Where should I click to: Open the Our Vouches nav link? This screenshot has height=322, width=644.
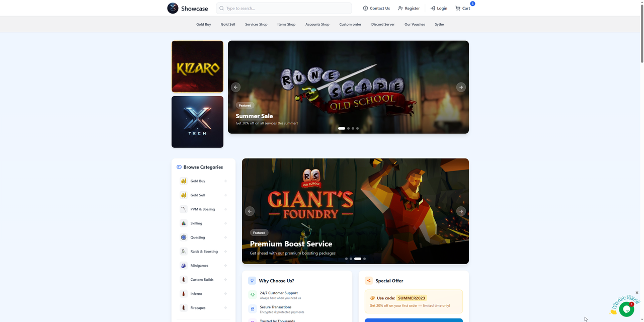point(415,24)
